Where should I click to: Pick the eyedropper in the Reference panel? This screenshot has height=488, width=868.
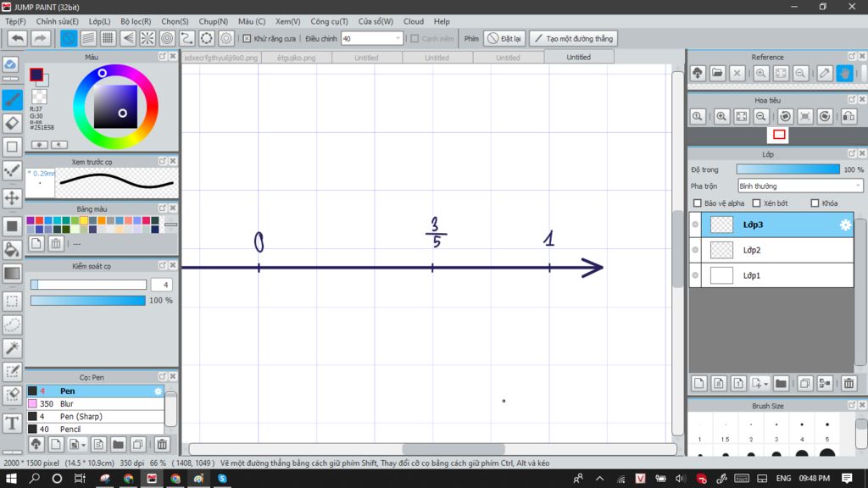click(x=825, y=73)
